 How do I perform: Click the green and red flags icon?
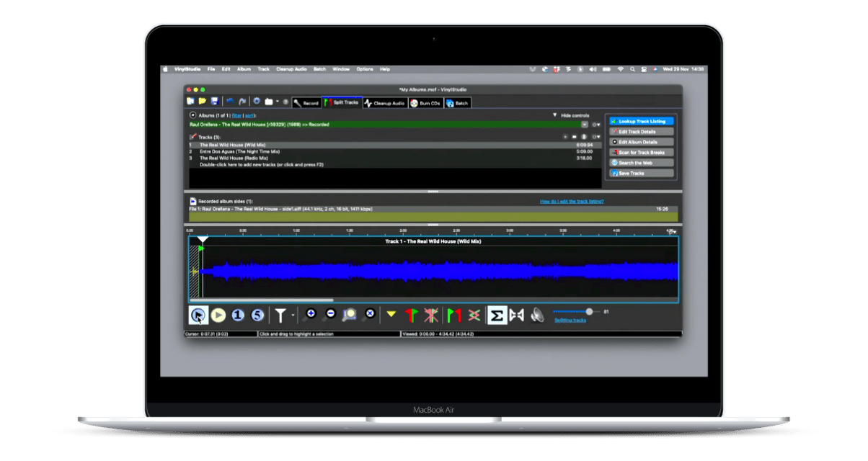pos(454,315)
